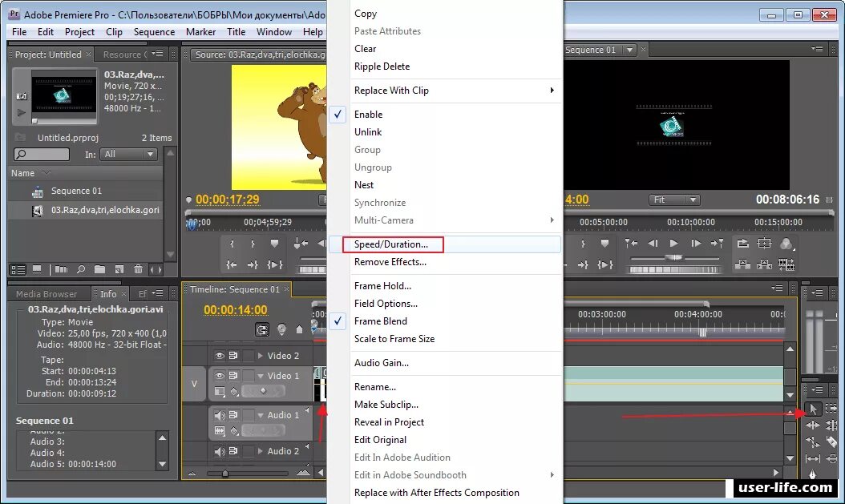
Task: Collapse the Video 1 track
Action: pos(261,376)
